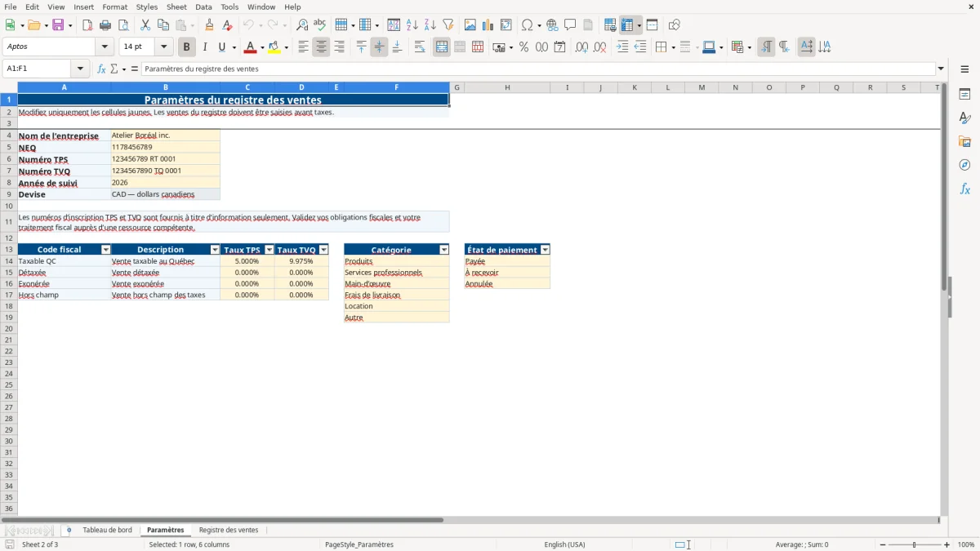Toggle italic formatting
Image resolution: width=980 pixels, height=551 pixels.
point(205,47)
